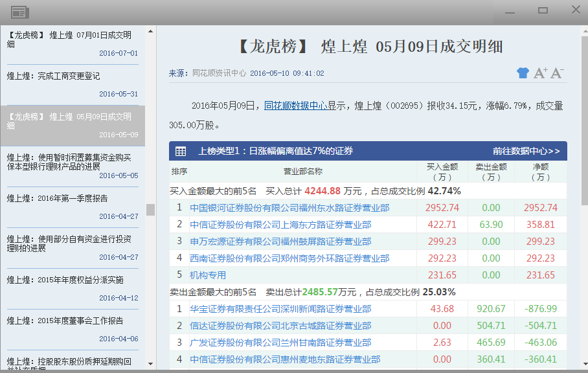
Task: Click net amount -360.41 cell
Action: (x=540, y=359)
